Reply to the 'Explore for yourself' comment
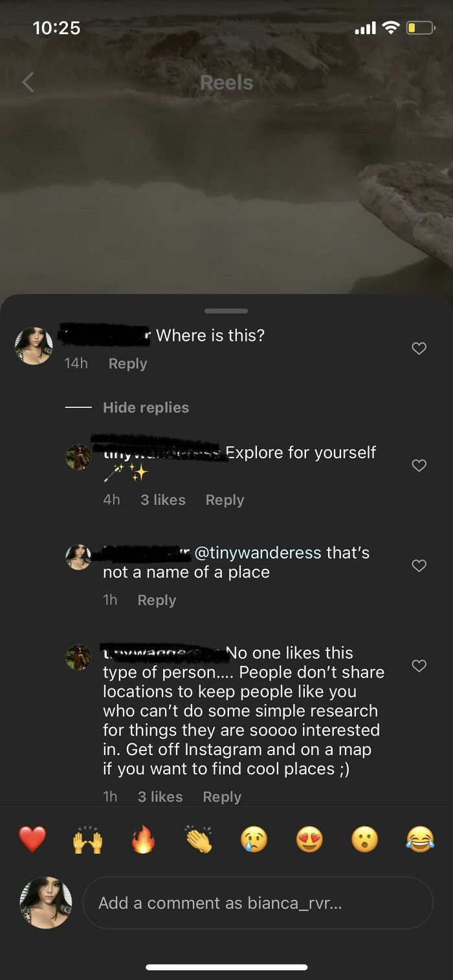453x980 pixels. click(225, 500)
